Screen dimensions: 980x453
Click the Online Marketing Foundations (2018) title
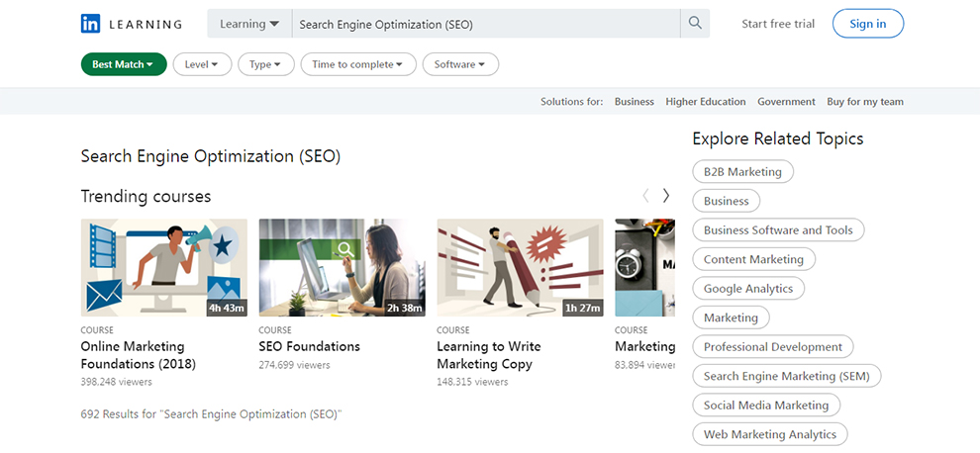(x=139, y=355)
